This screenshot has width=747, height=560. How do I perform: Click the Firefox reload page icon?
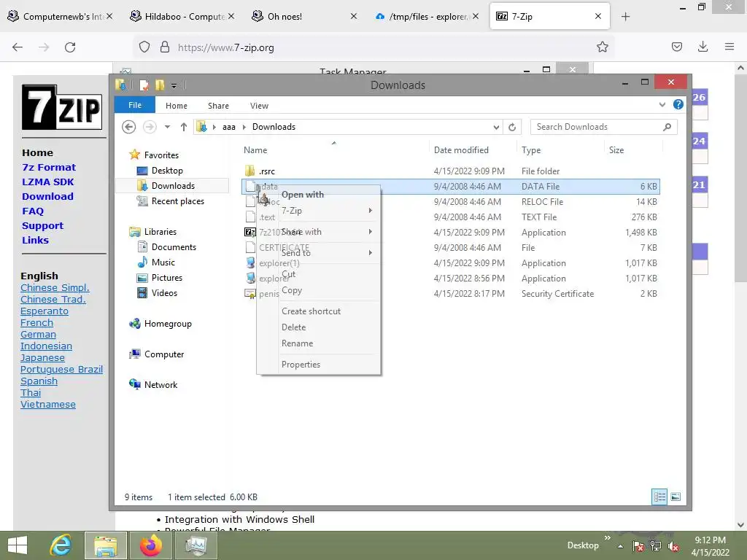point(70,47)
